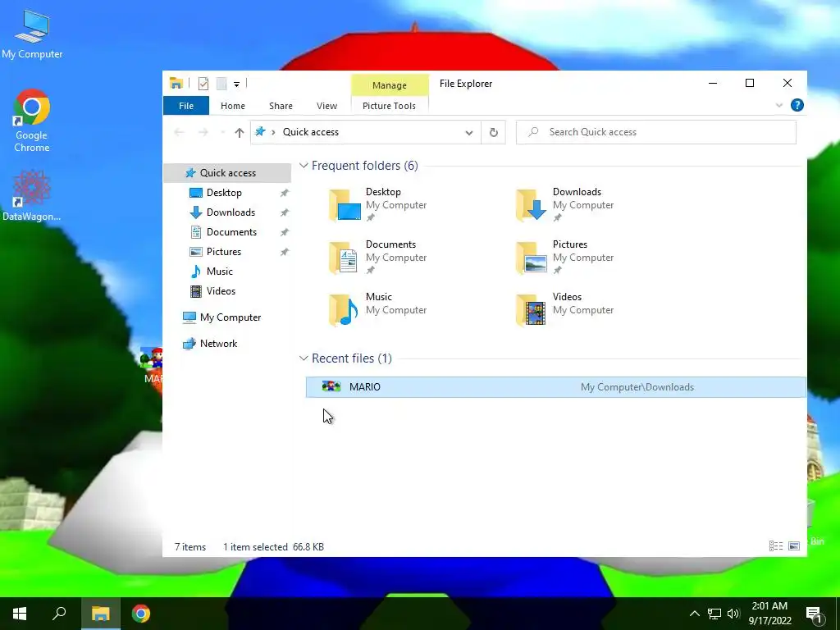Viewport: 840px width, 630px height.
Task: Switch to the Home ribbon tab
Action: [232, 106]
